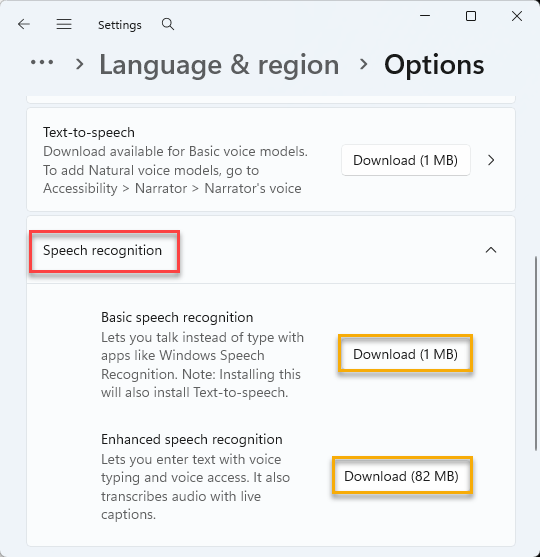This screenshot has height=557, width=540.
Task: Click the Speech recognition header label
Action: [x=102, y=250]
